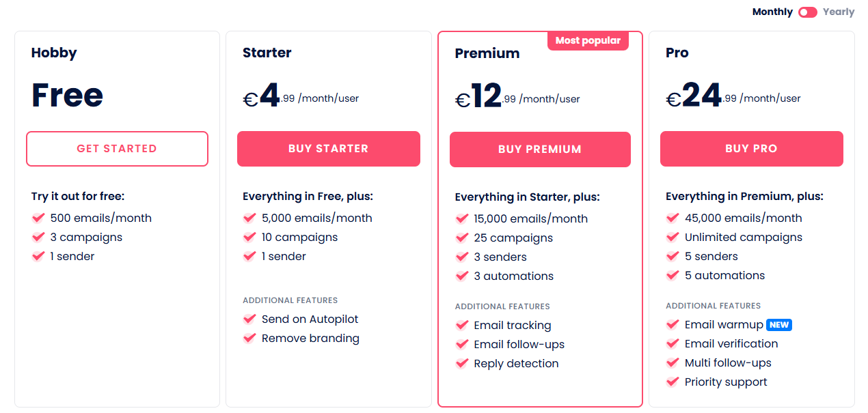The height and width of the screenshot is (413, 868).
Task: Click checkmark icon next to Send on Autopilot
Action: coord(249,319)
